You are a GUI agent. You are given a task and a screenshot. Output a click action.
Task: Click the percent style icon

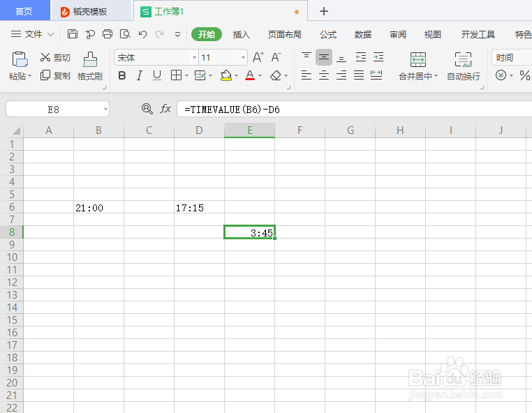point(524,75)
